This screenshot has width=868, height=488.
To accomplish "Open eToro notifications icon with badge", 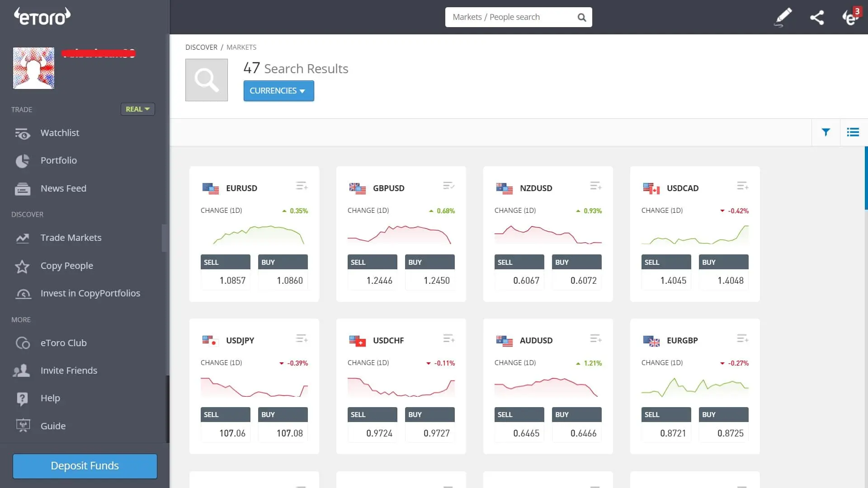I will (x=851, y=17).
